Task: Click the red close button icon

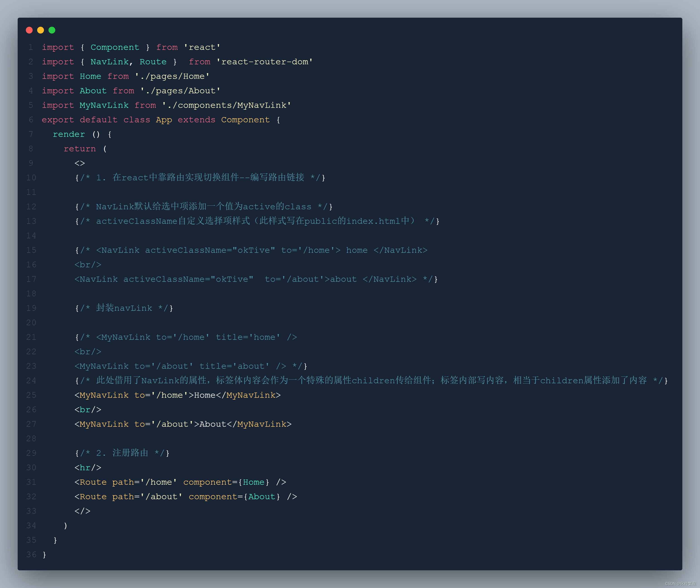Action: [30, 29]
